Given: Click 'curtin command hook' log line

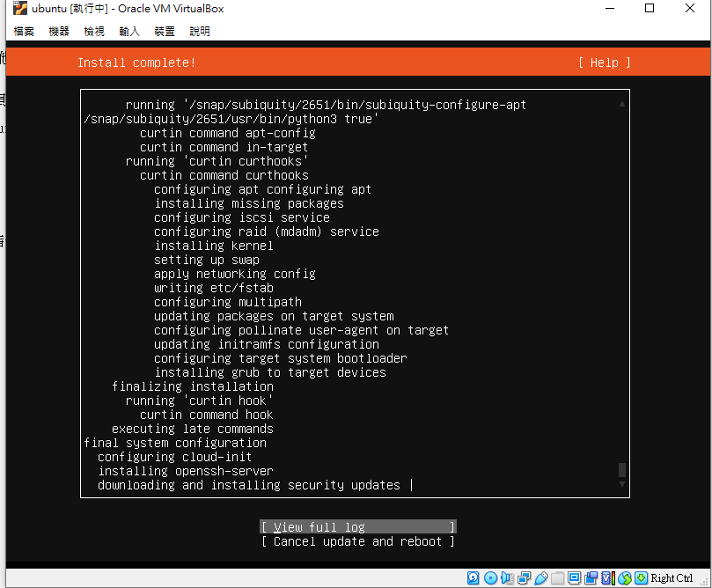Looking at the screenshot, I should pyautogui.click(x=207, y=415).
